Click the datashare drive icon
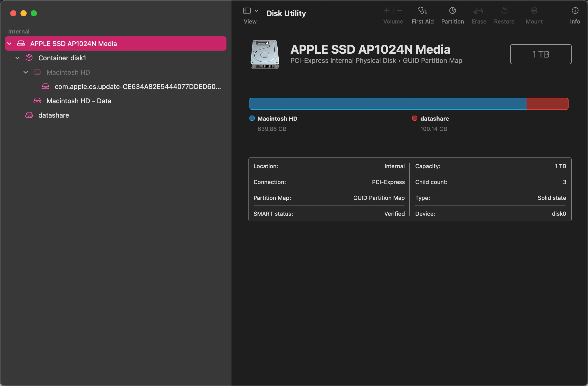This screenshot has width=588, height=386. [29, 115]
